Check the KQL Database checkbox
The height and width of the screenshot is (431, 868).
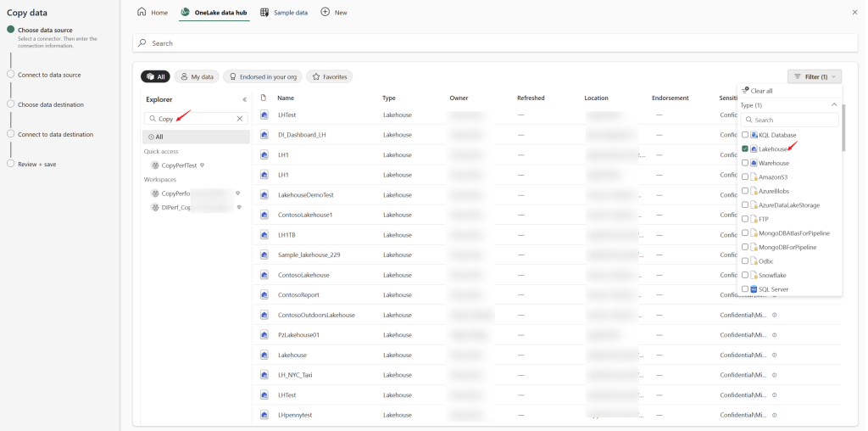coord(745,135)
